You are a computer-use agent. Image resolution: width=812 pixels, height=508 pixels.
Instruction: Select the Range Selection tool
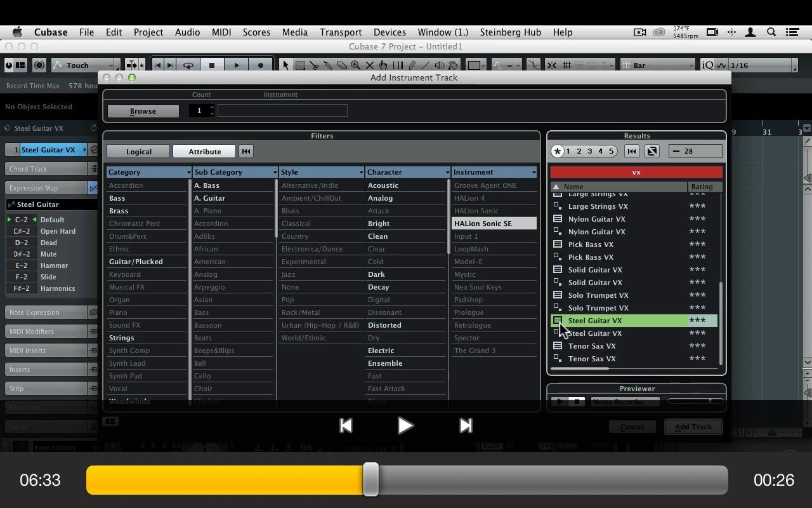tap(300, 65)
